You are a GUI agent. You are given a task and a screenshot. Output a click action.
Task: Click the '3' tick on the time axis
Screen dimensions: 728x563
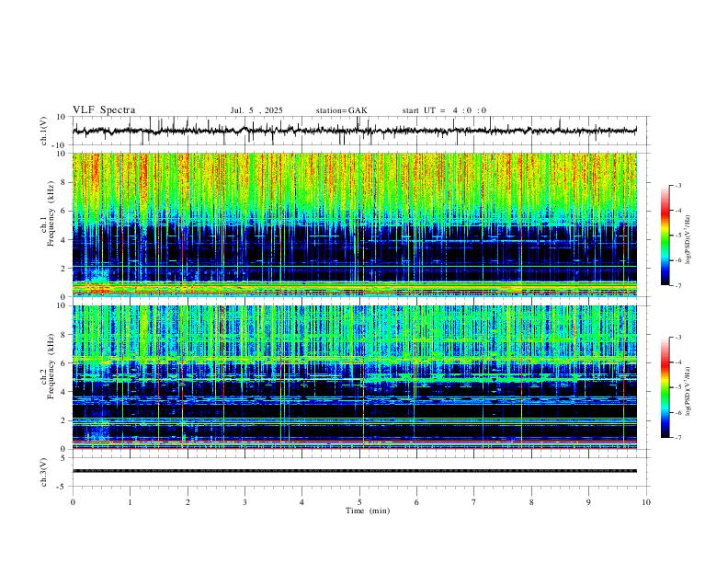point(245,502)
